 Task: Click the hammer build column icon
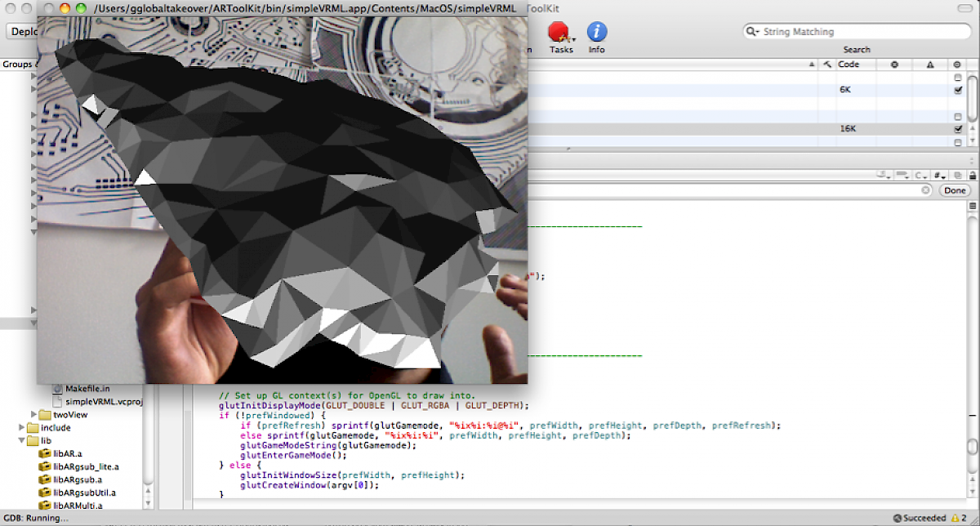coord(826,65)
